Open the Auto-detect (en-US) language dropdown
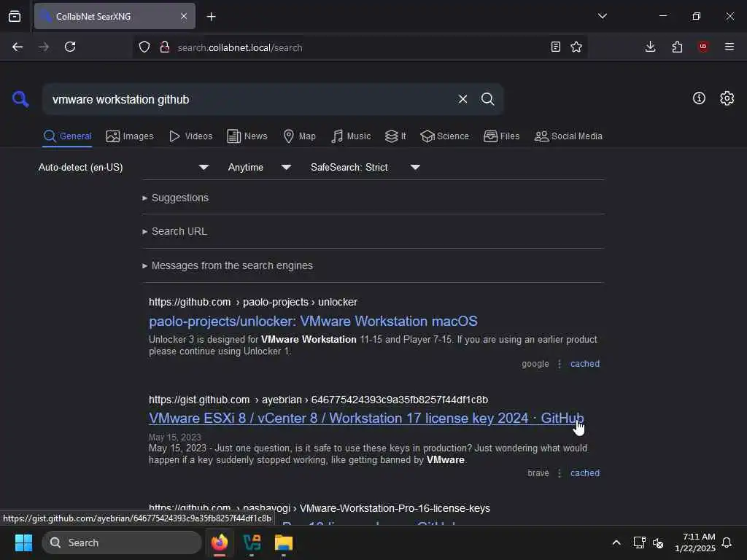Viewport: 747px width, 560px height. pos(124,167)
